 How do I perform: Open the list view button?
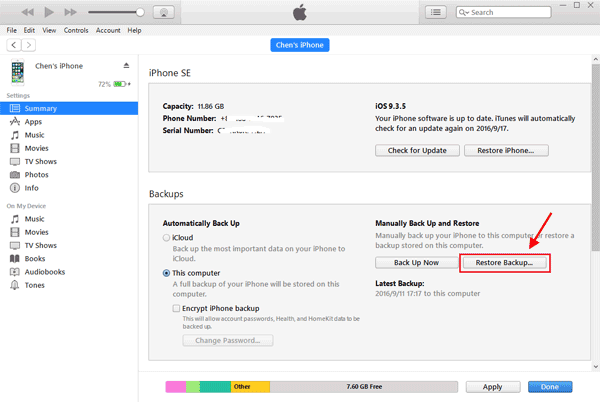click(x=435, y=12)
